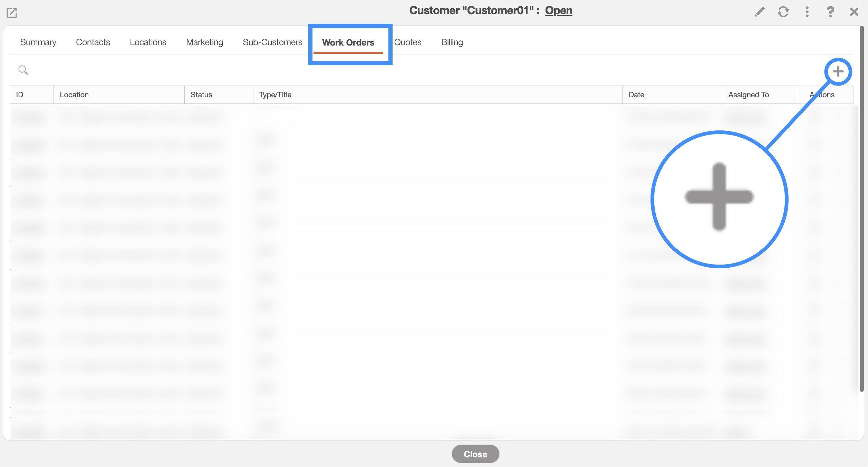The width and height of the screenshot is (868, 467).
Task: Switch to the Summary tab
Action: point(38,42)
